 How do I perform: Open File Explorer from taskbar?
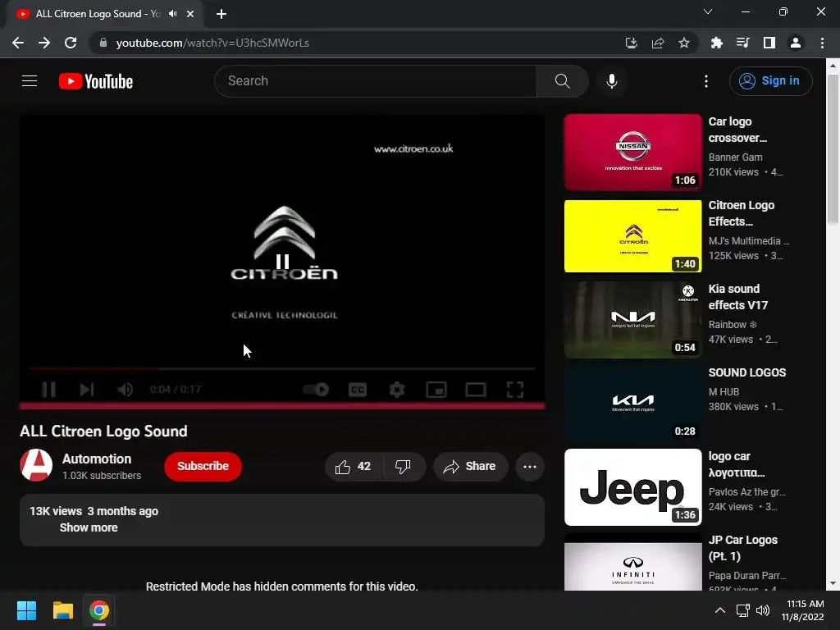point(62,610)
